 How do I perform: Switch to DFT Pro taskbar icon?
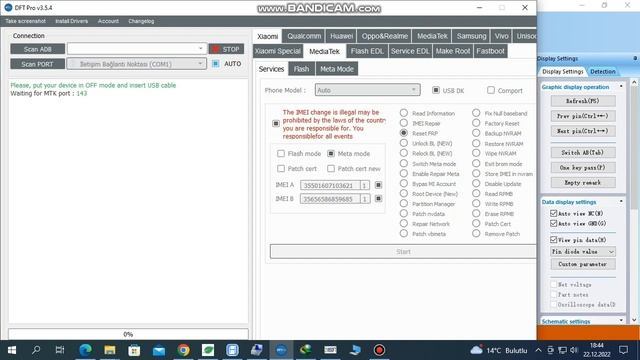tap(281, 350)
